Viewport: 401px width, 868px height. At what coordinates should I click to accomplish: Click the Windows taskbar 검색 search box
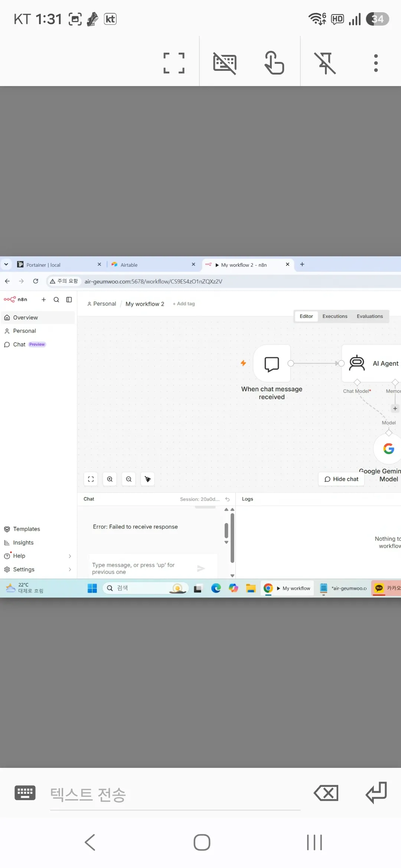pos(146,588)
